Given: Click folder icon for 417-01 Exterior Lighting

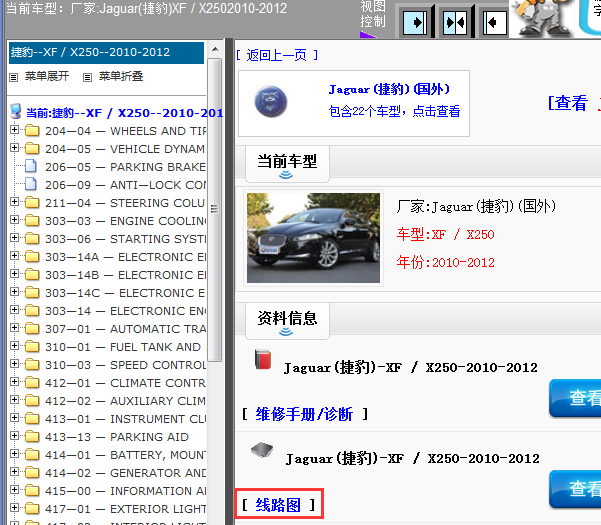Looking at the screenshot, I should click(32, 509).
